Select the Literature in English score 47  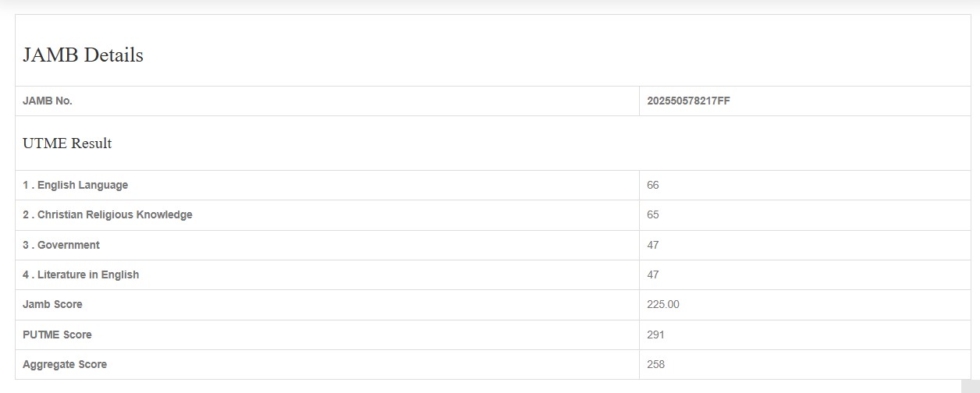click(653, 274)
